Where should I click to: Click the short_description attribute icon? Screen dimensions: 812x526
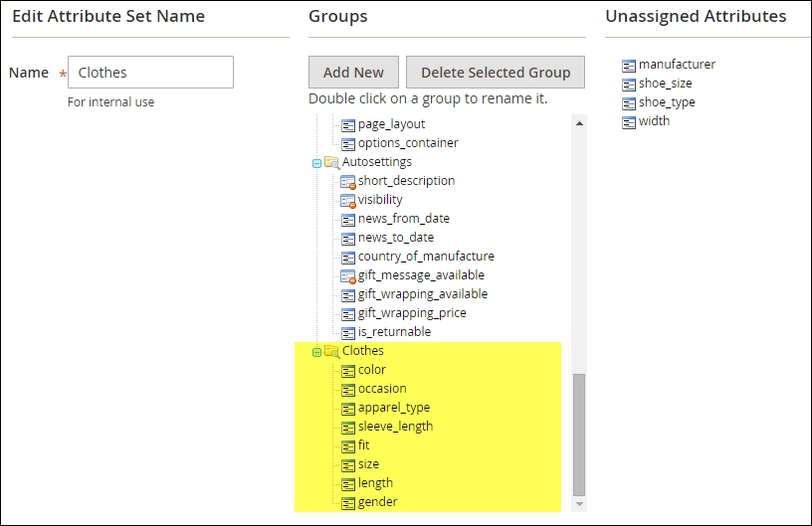pyautogui.click(x=348, y=182)
